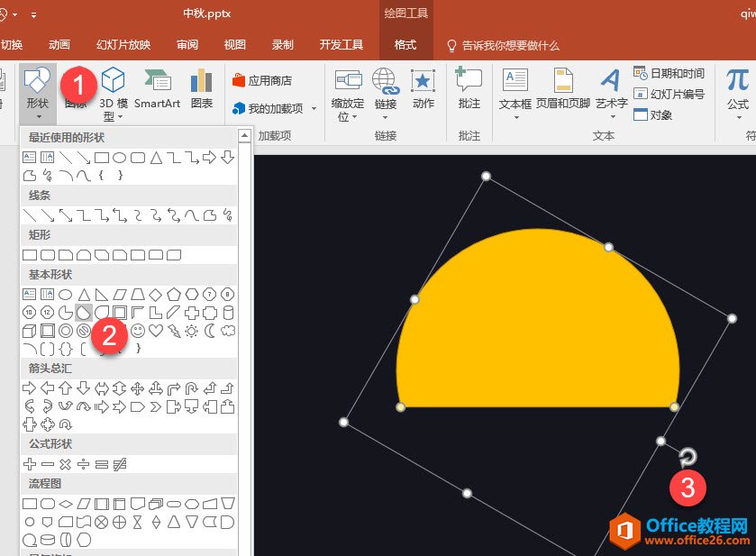Pick the flowchart summing junction shape

(101, 523)
